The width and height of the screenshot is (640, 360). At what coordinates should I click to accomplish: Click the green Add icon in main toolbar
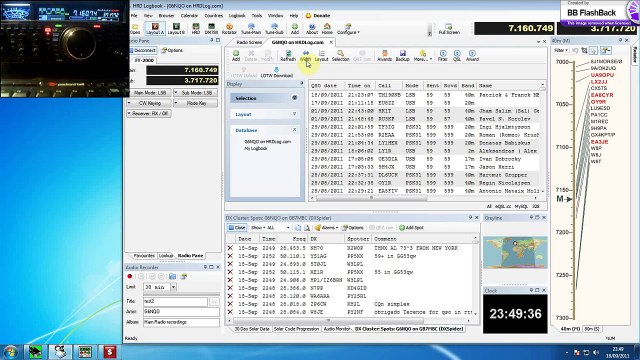295,29
